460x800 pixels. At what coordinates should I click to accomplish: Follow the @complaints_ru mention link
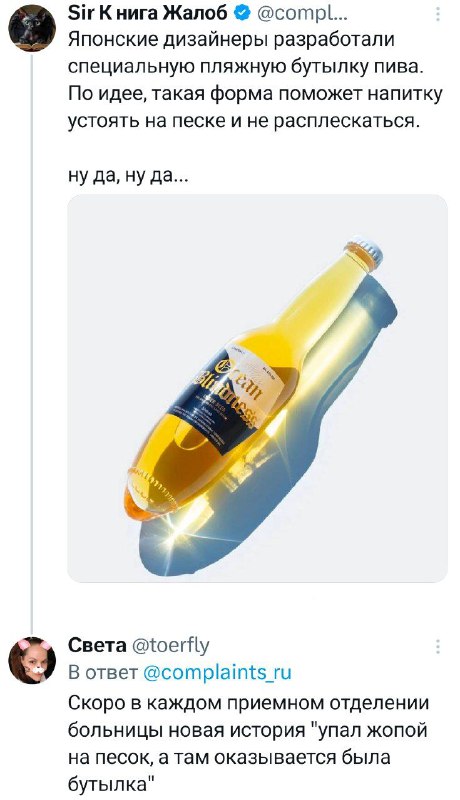pyautogui.click(x=218, y=672)
